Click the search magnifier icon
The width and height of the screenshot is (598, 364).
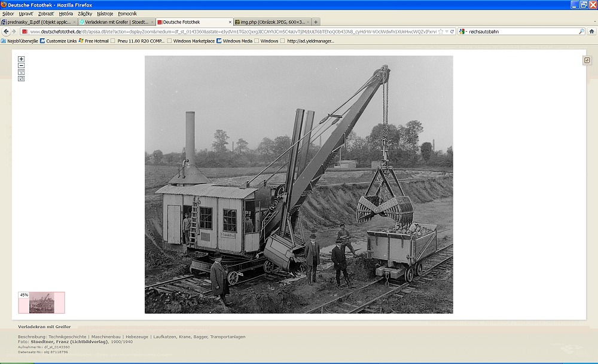click(x=581, y=32)
